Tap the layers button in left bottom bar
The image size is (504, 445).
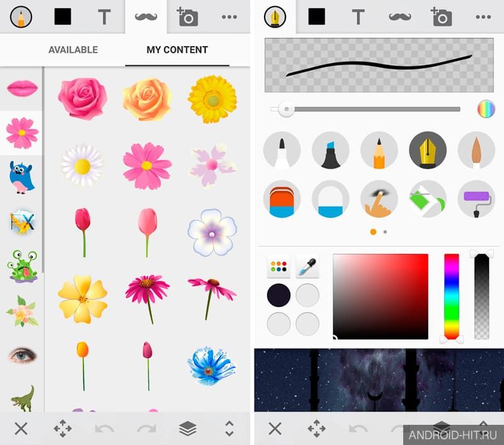tap(187, 428)
